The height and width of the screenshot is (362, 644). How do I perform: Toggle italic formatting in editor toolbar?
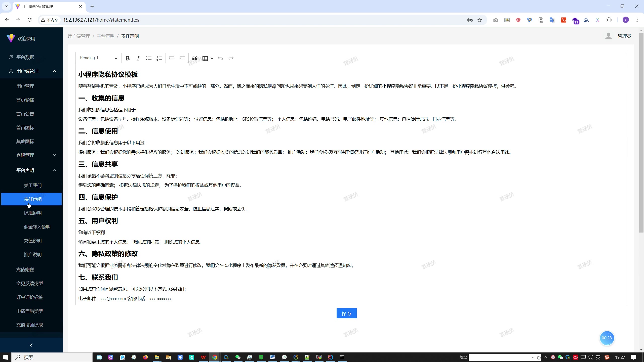pyautogui.click(x=138, y=58)
